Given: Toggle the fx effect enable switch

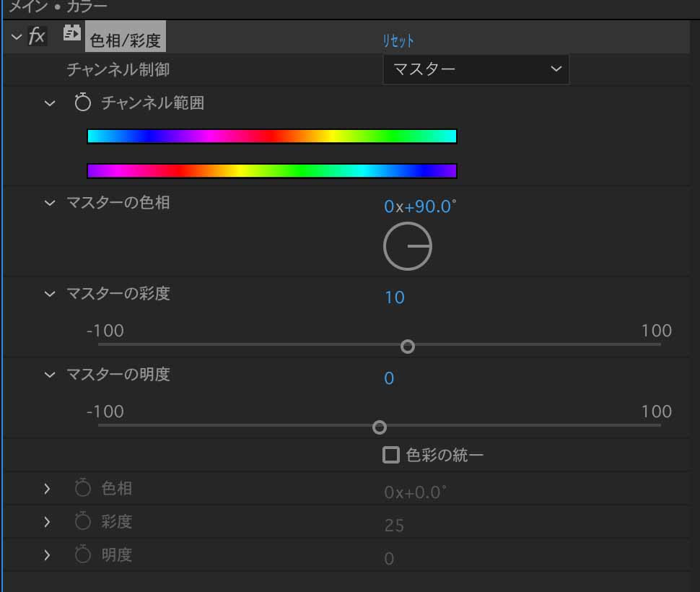Looking at the screenshot, I should (x=37, y=35).
